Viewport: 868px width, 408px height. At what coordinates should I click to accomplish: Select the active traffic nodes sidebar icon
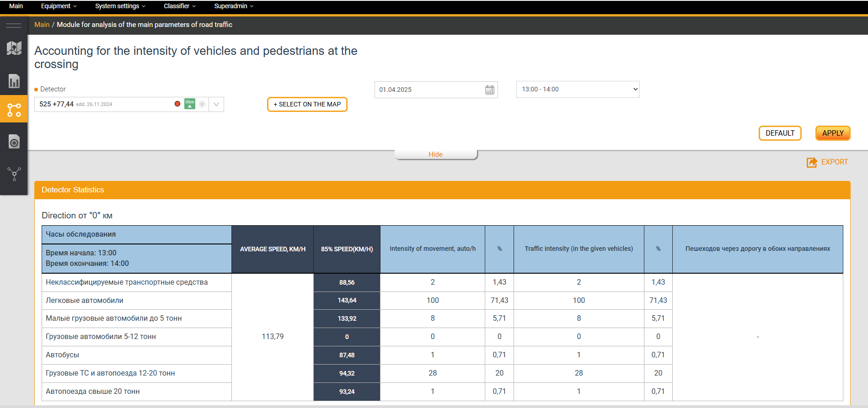tap(14, 110)
